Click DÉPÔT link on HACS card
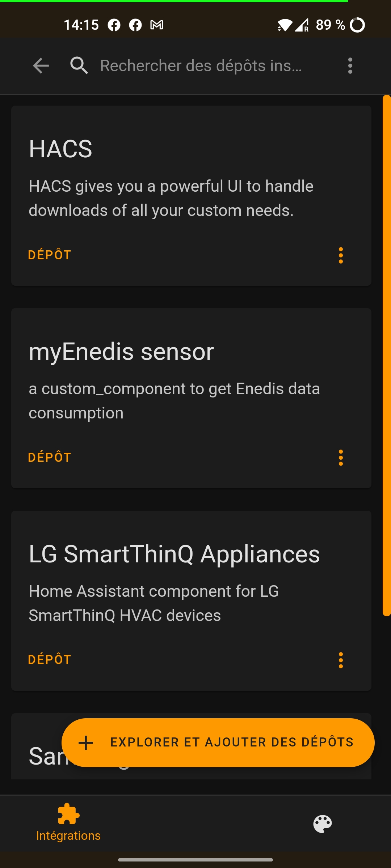 coord(50,255)
